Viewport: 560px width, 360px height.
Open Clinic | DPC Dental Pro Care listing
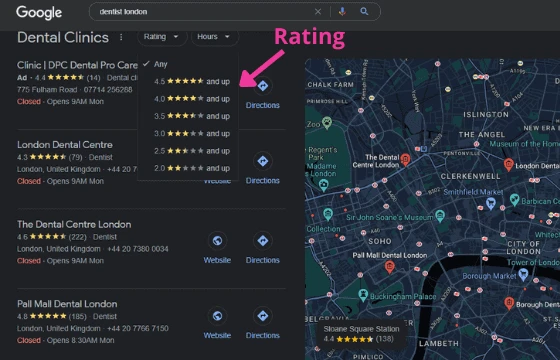coord(77,65)
